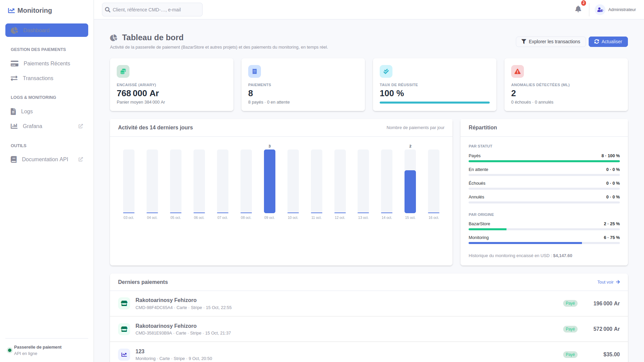Open Grafana from the sidebar

click(47, 126)
